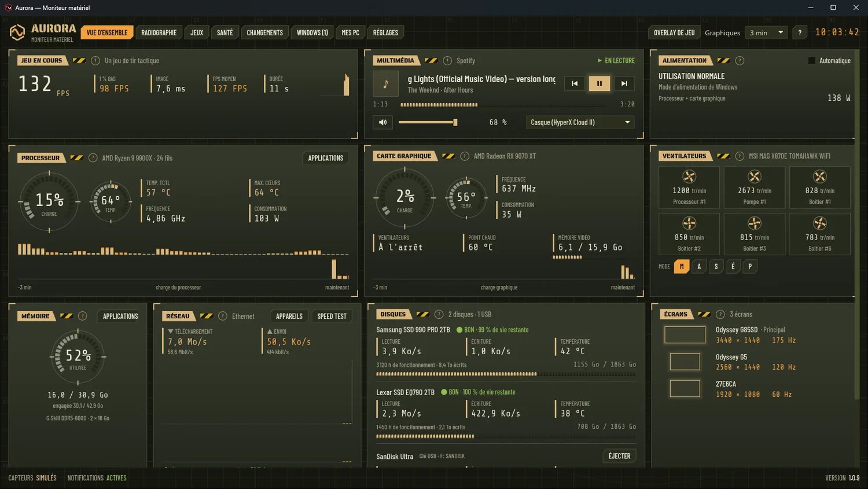
Task: Open the help question mark in top bar
Action: (x=800, y=32)
